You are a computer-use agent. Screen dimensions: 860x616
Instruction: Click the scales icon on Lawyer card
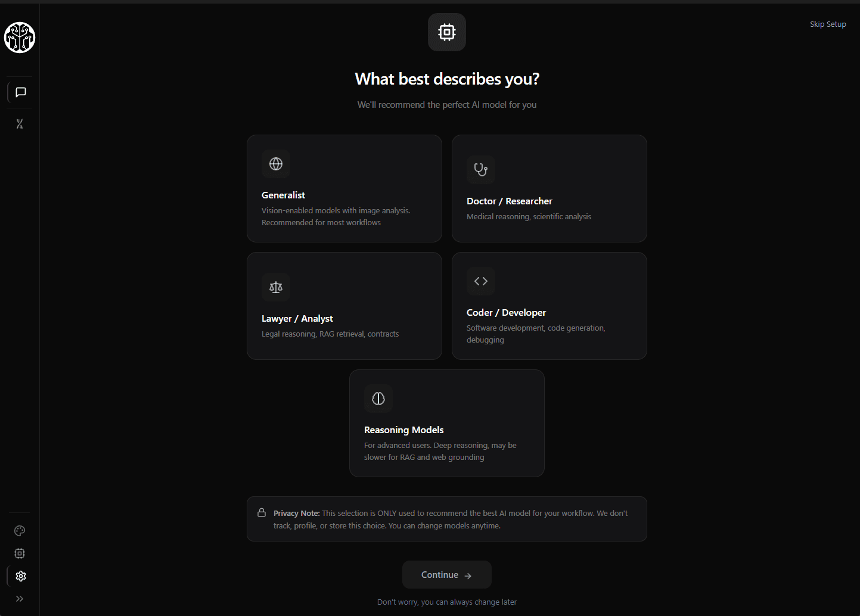tap(275, 287)
